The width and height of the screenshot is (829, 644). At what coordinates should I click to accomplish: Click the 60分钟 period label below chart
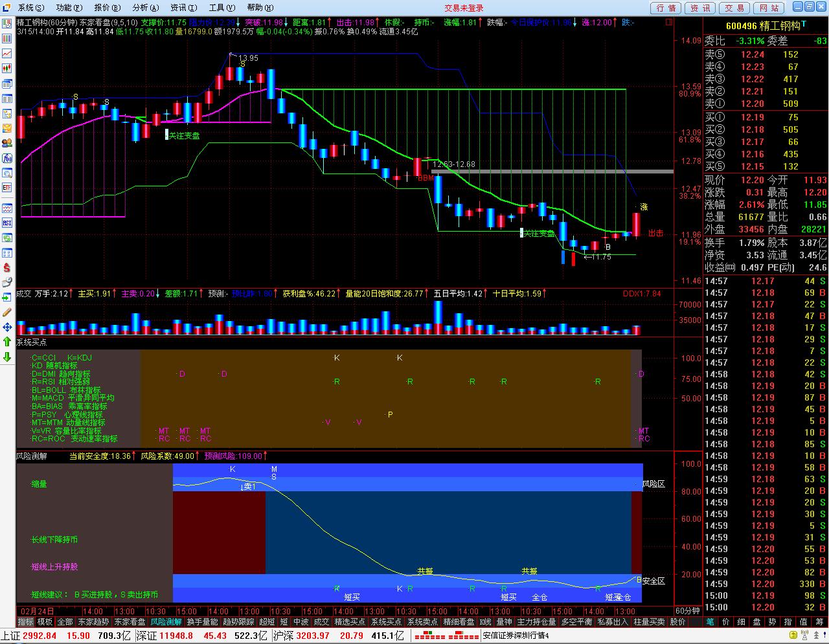688,611
